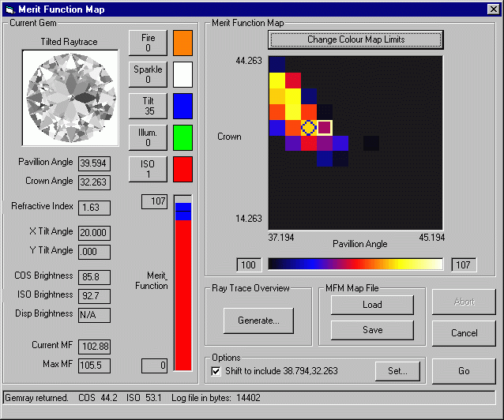Screen dimensions: 504x420
Task: Click the Max MF value 105.5
Action: (94, 366)
